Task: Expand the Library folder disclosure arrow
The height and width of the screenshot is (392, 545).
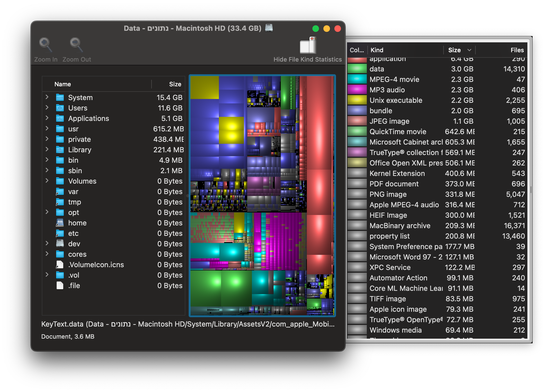Action: (x=47, y=149)
